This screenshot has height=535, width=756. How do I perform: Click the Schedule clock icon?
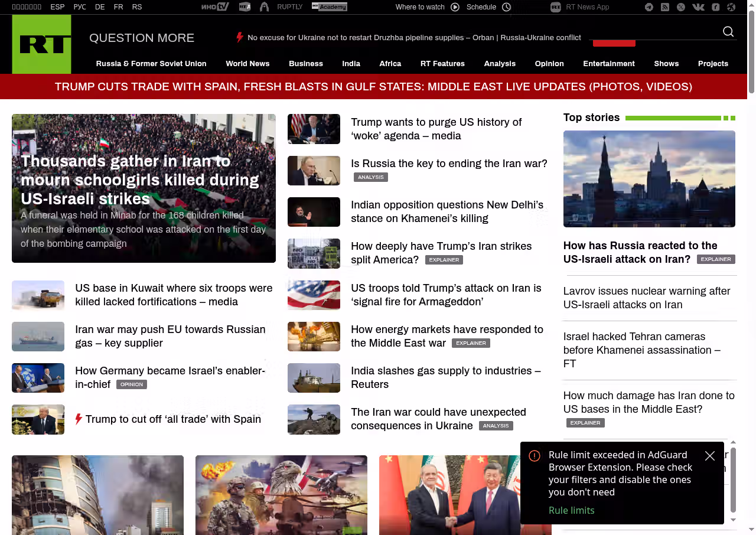(506, 7)
